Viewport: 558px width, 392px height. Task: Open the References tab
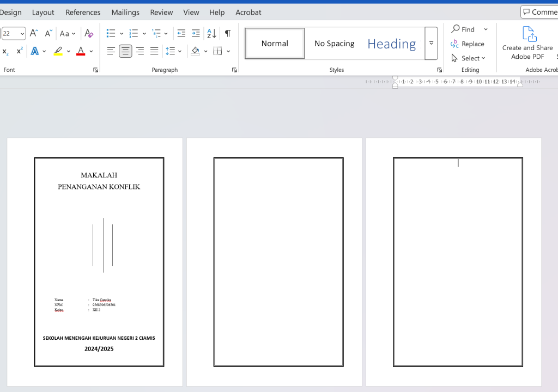(x=83, y=12)
